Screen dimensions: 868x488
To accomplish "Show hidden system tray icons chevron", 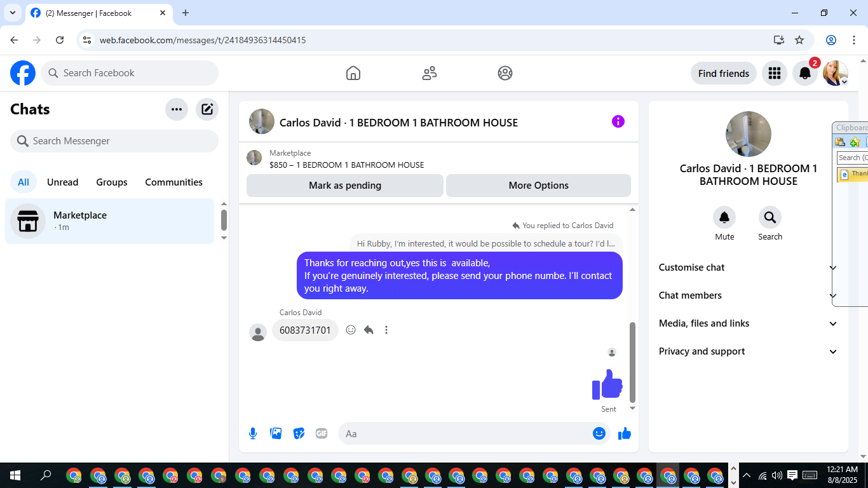I will click(747, 475).
